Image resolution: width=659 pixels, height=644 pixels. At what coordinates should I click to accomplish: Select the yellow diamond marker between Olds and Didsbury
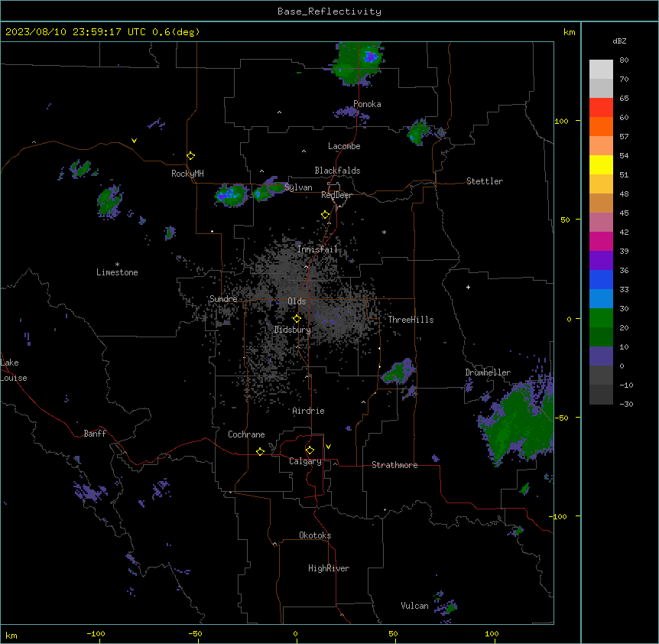[x=297, y=319]
